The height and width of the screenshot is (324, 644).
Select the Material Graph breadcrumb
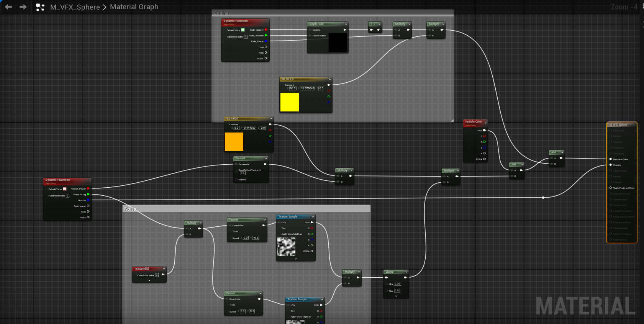[x=134, y=7]
